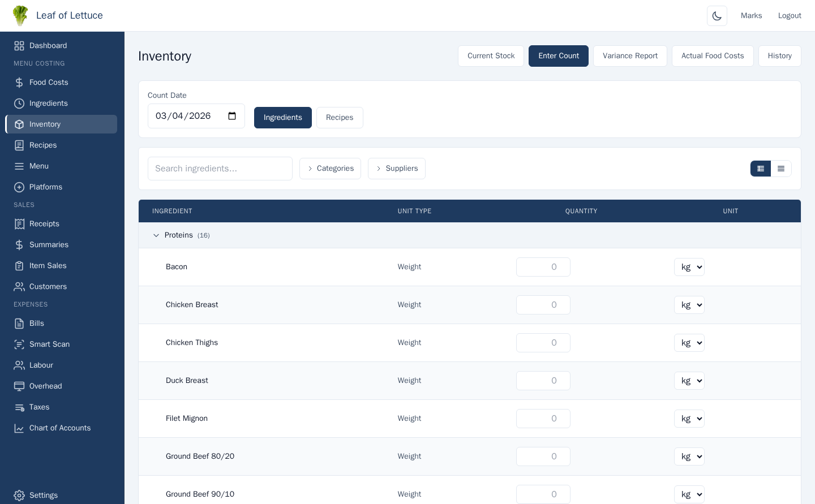Click the Current Stock button
The width and height of the screenshot is (815, 504).
pyautogui.click(x=491, y=56)
